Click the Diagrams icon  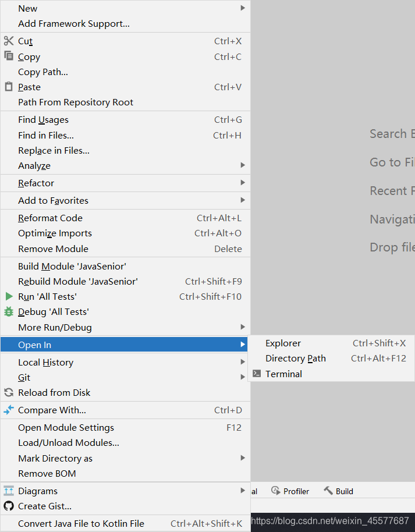click(x=8, y=491)
